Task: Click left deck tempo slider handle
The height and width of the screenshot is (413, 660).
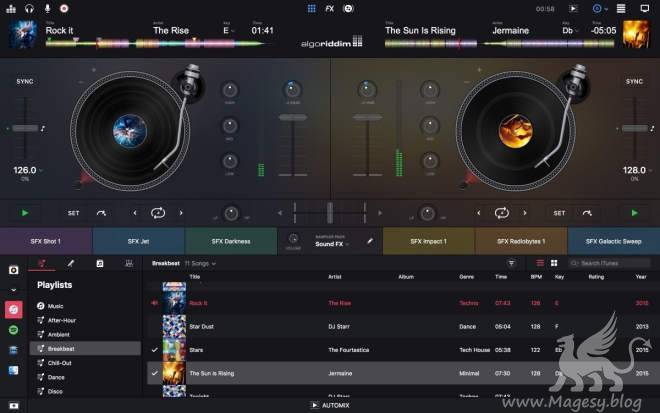Action: point(25,128)
